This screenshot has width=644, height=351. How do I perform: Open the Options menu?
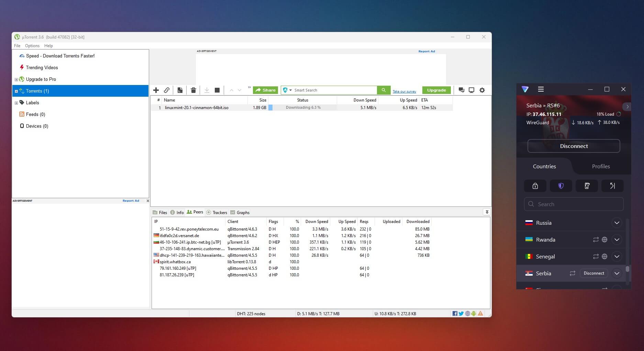(x=32, y=46)
